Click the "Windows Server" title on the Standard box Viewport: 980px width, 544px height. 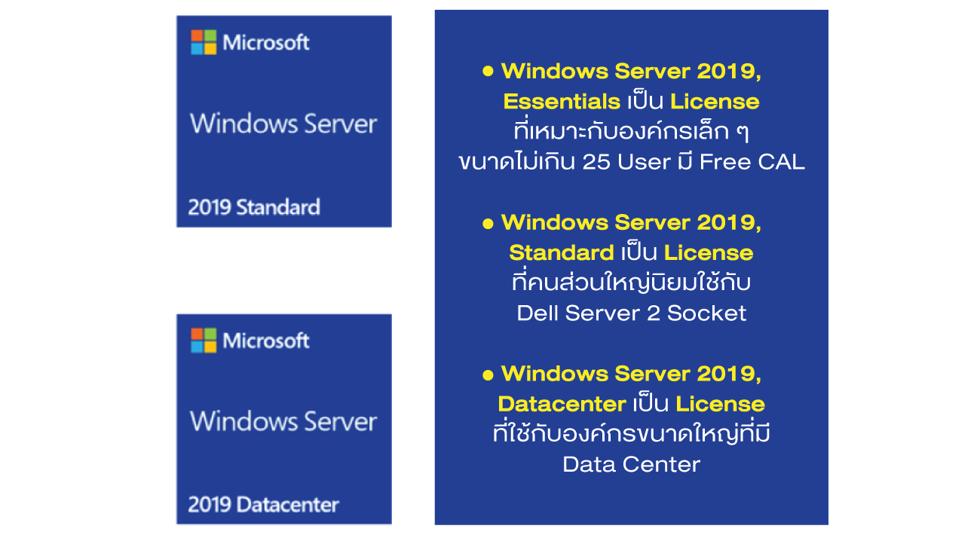click(283, 123)
